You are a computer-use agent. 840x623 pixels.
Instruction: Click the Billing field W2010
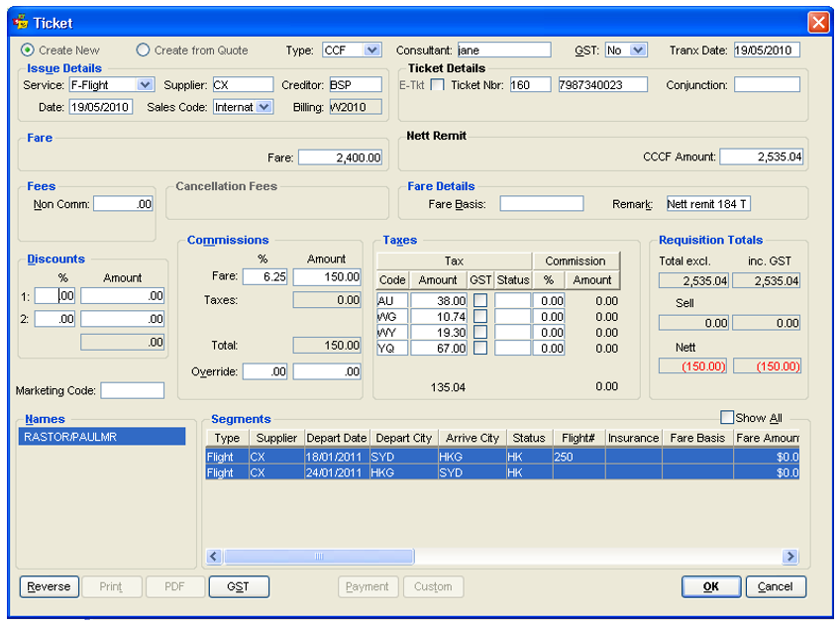pos(356,107)
